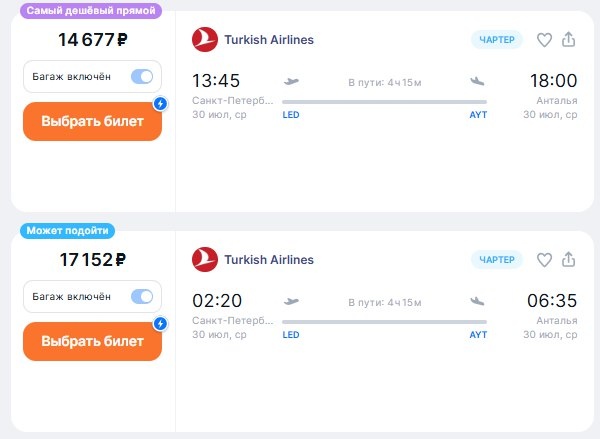Select the 14 677 ₽ ticket

[x=92, y=121]
